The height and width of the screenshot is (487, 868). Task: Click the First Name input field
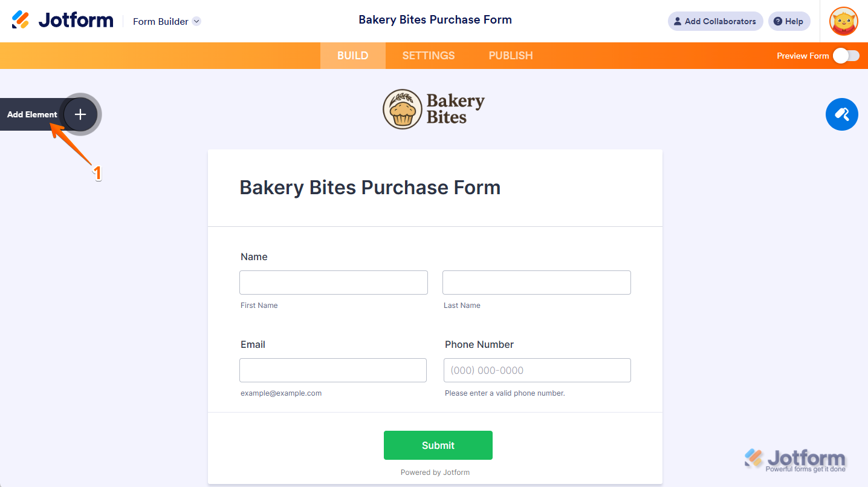click(x=333, y=283)
